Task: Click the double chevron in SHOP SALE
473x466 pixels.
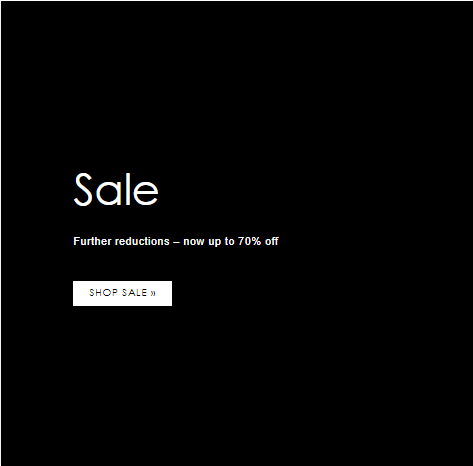Action: point(153,293)
